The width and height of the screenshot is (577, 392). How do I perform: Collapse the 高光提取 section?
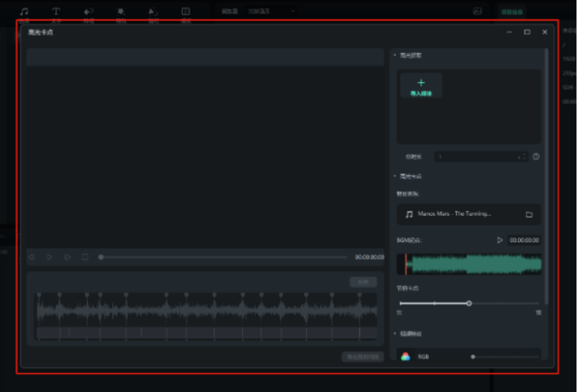(395, 55)
